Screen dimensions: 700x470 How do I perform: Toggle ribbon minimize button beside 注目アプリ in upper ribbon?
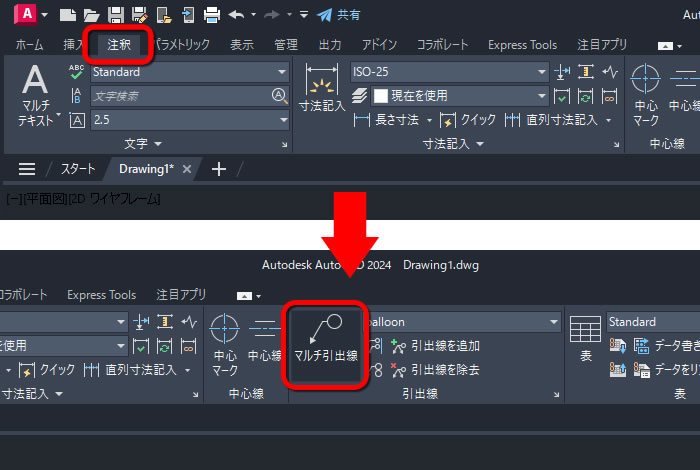coord(665,46)
